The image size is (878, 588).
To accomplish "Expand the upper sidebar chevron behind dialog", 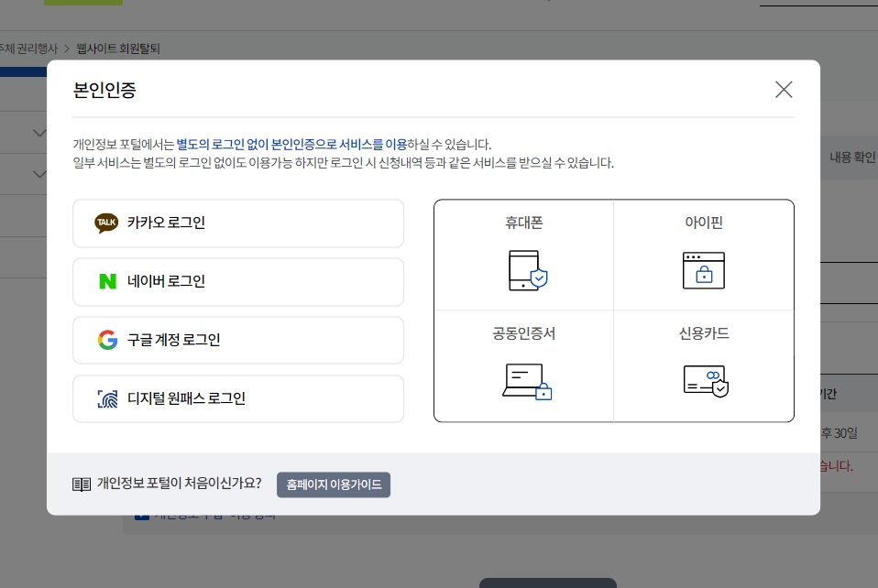I will click(x=39, y=133).
